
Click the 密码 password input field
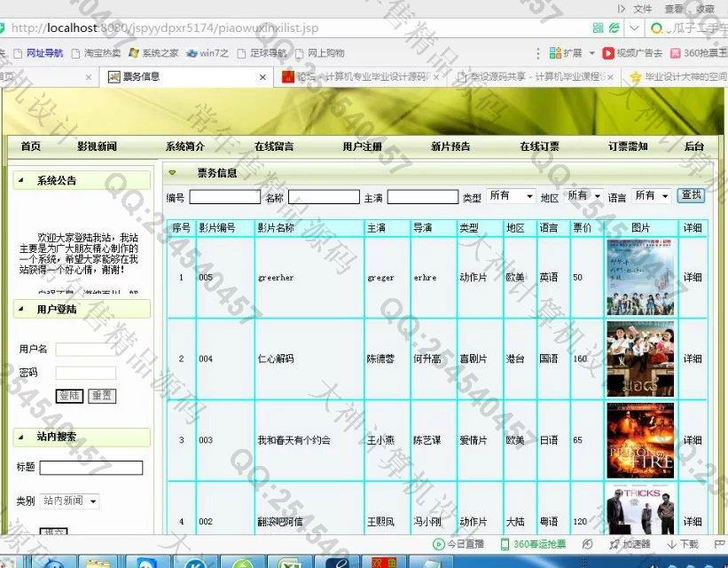pos(85,373)
